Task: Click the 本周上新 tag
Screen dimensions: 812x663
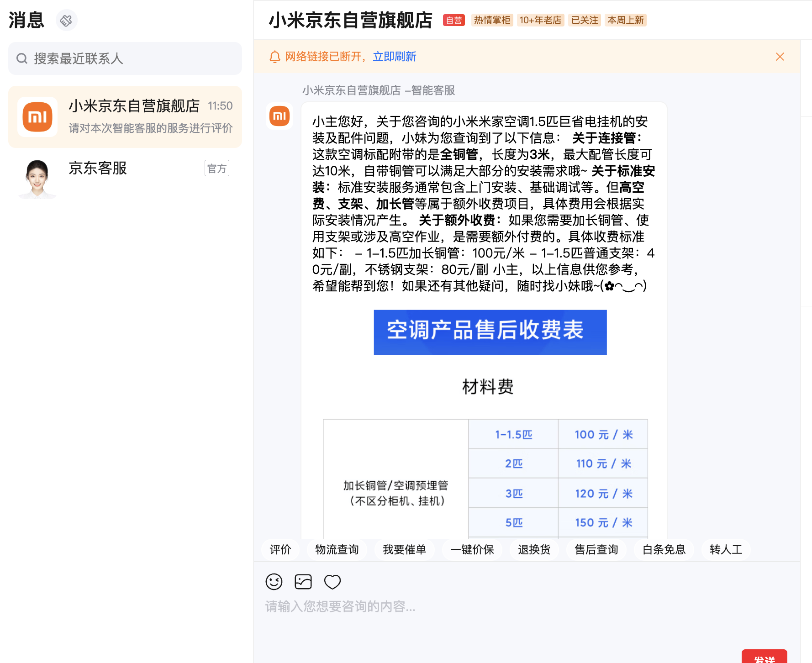Action: click(x=626, y=20)
